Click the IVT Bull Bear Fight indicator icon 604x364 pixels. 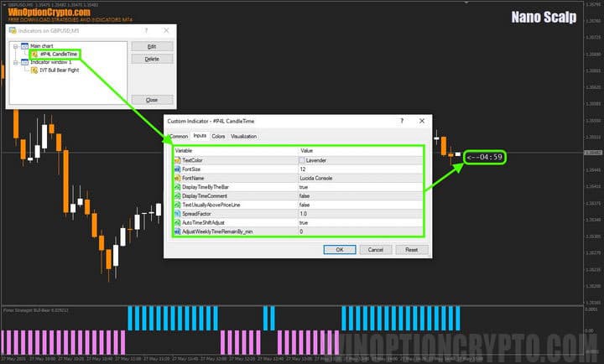[x=34, y=70]
